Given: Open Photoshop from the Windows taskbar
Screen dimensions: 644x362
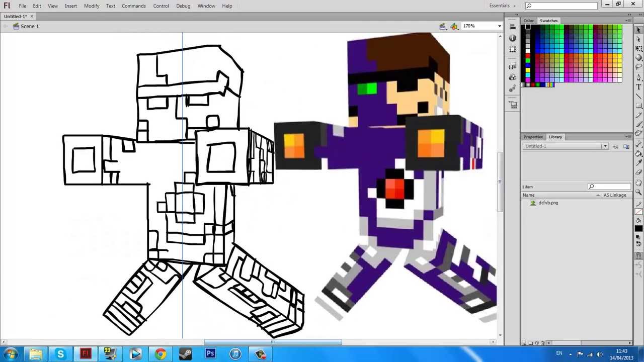Looking at the screenshot, I should click(x=210, y=354).
